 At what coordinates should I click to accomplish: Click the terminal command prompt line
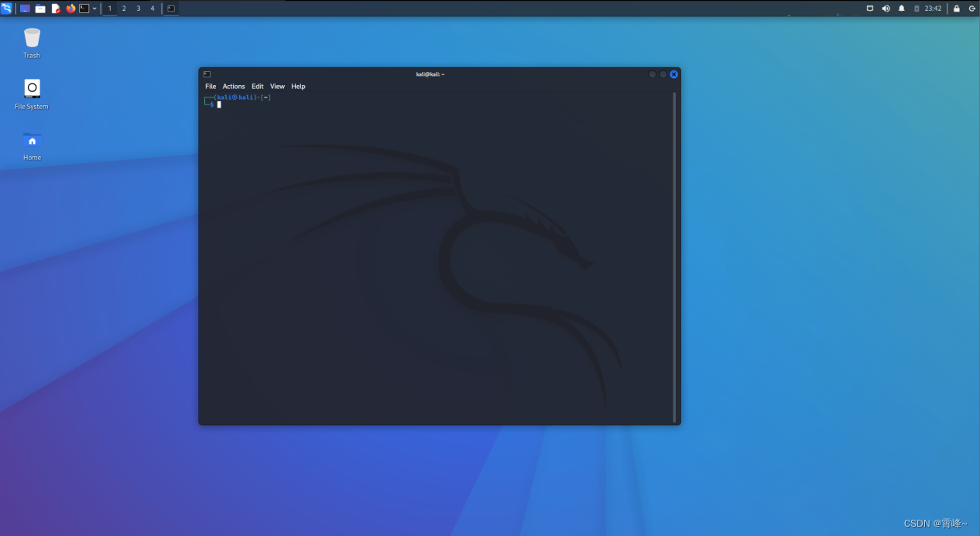pyautogui.click(x=437, y=104)
